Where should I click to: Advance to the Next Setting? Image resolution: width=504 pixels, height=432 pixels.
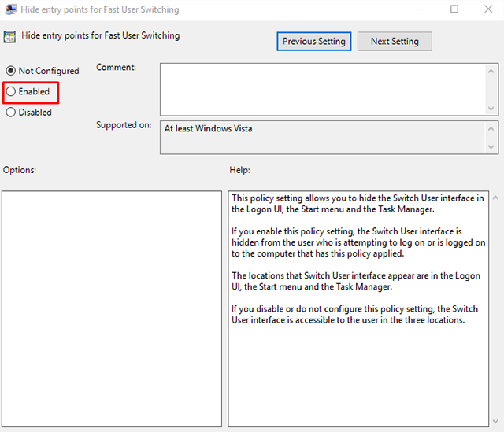[395, 41]
